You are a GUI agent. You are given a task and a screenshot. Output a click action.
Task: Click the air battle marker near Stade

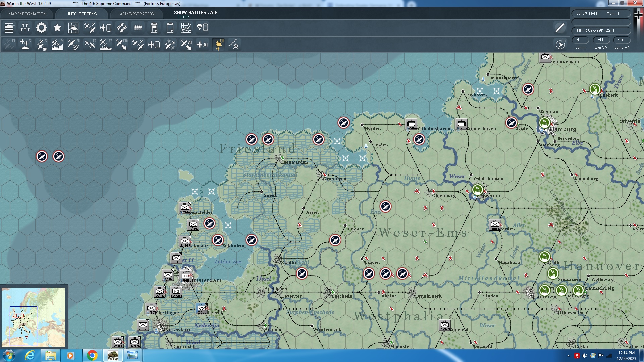tap(511, 123)
